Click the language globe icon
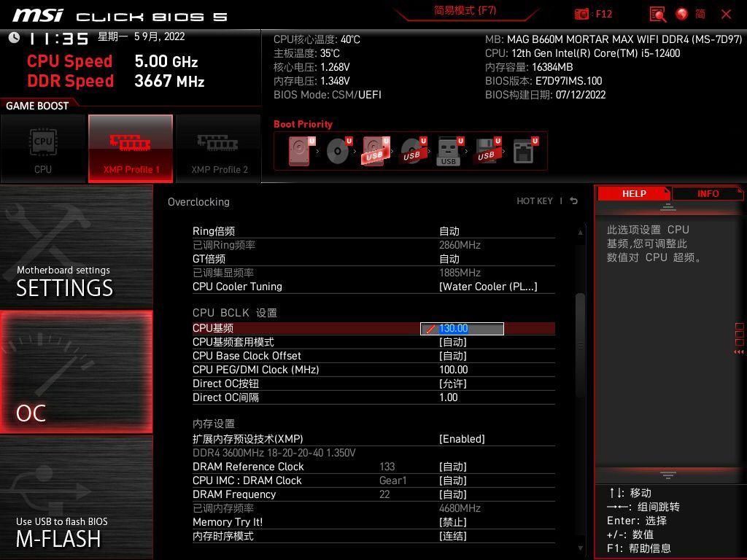This screenshot has width=747, height=560. click(x=681, y=14)
